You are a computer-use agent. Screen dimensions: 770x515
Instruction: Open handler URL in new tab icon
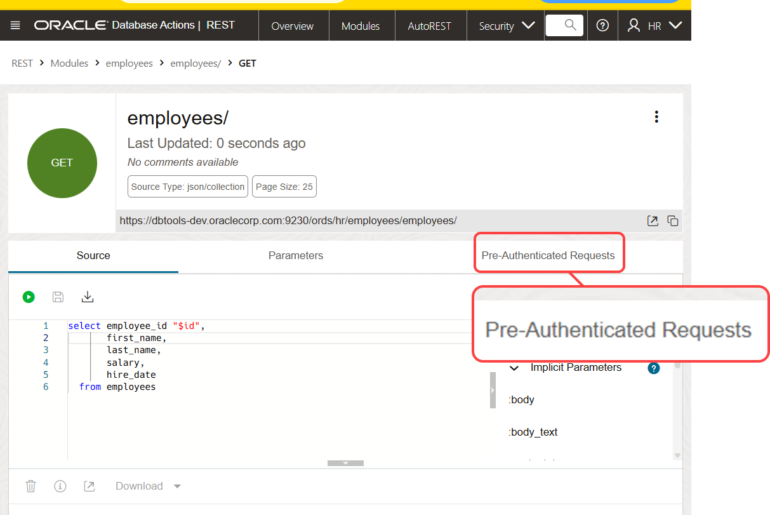652,221
